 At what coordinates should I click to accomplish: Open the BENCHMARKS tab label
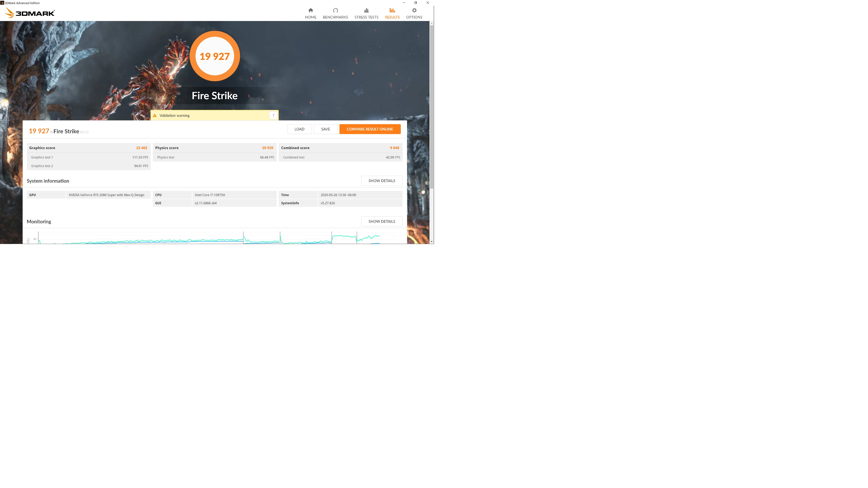click(x=335, y=17)
